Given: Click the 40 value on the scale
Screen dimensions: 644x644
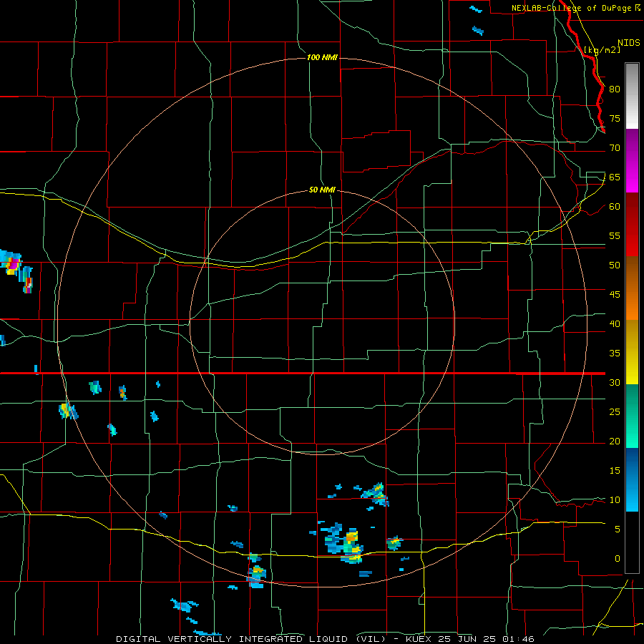Looking at the screenshot, I should click(x=615, y=323).
